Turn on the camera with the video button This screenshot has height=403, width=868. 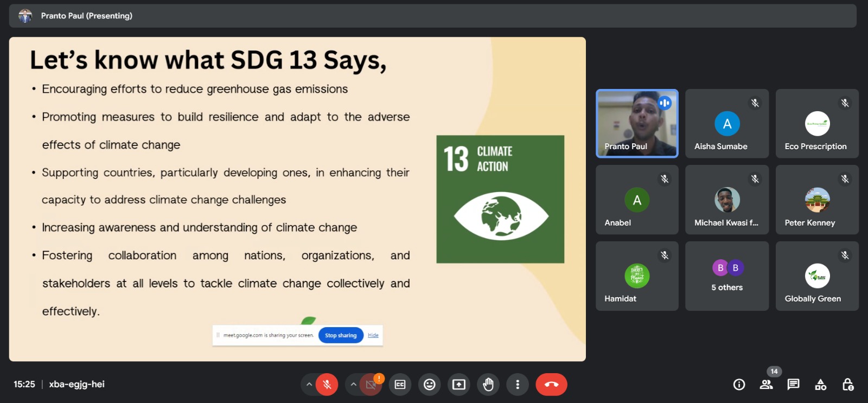371,385
